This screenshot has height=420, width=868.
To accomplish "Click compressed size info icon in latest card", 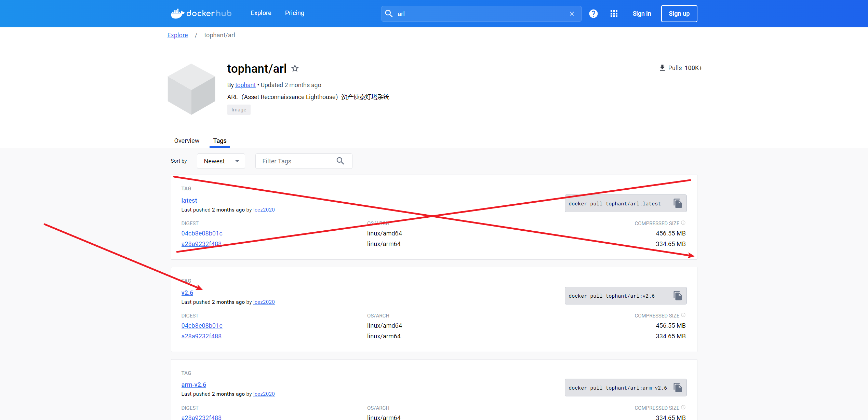I will point(683,223).
